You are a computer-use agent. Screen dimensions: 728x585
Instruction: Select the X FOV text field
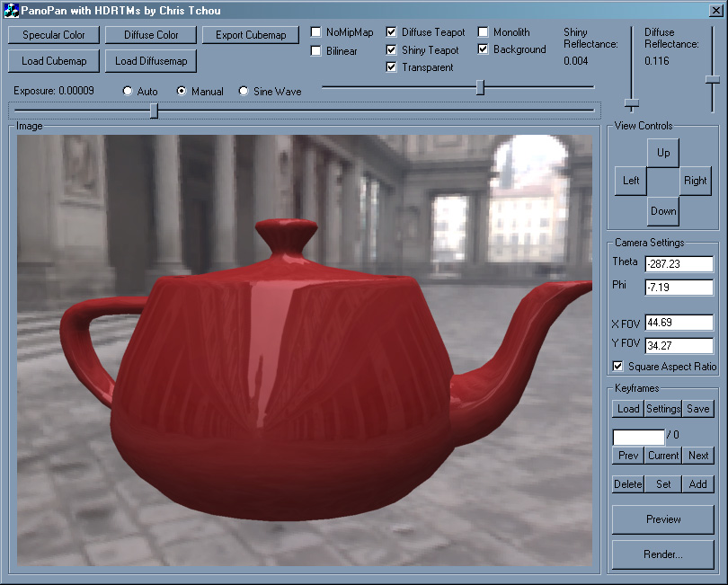click(679, 323)
